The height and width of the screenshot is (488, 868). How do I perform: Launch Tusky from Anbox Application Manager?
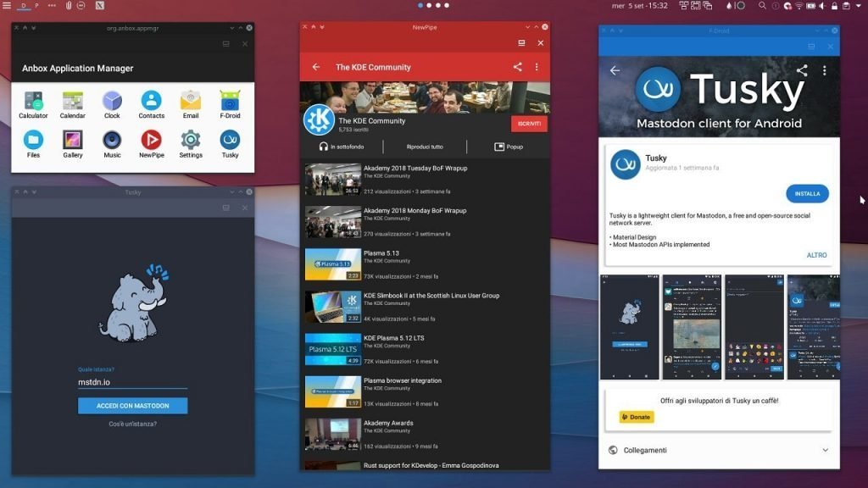(x=230, y=144)
